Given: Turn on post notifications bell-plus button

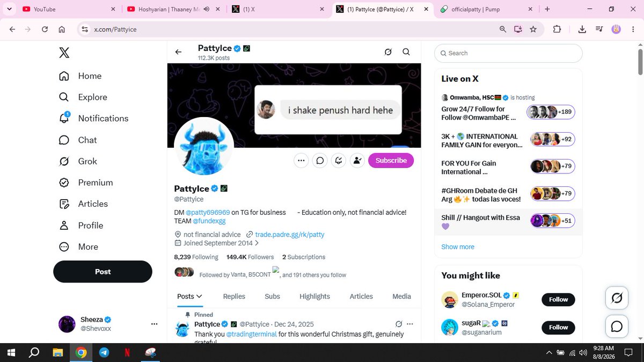Looking at the screenshot, I should 339,160.
